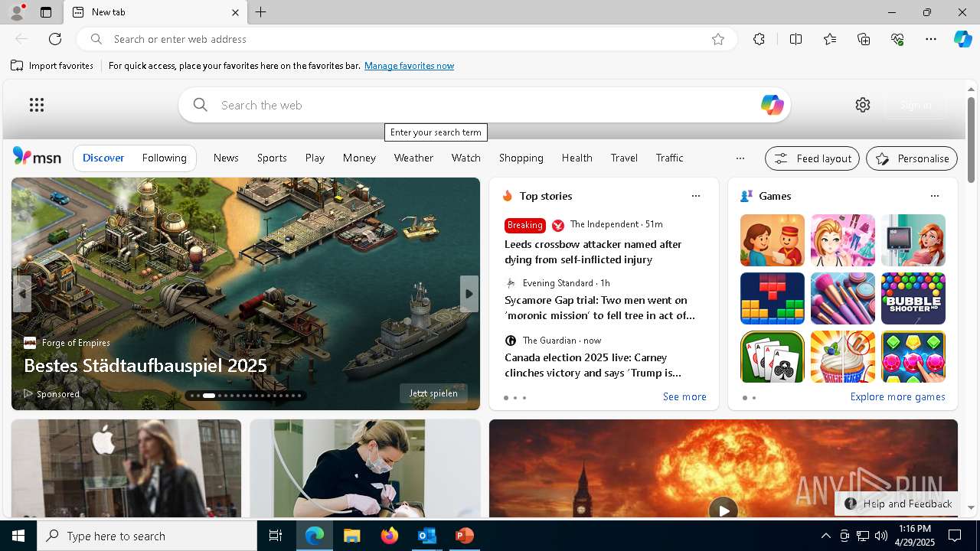Add this page to favorites star
980x551 pixels.
718,39
